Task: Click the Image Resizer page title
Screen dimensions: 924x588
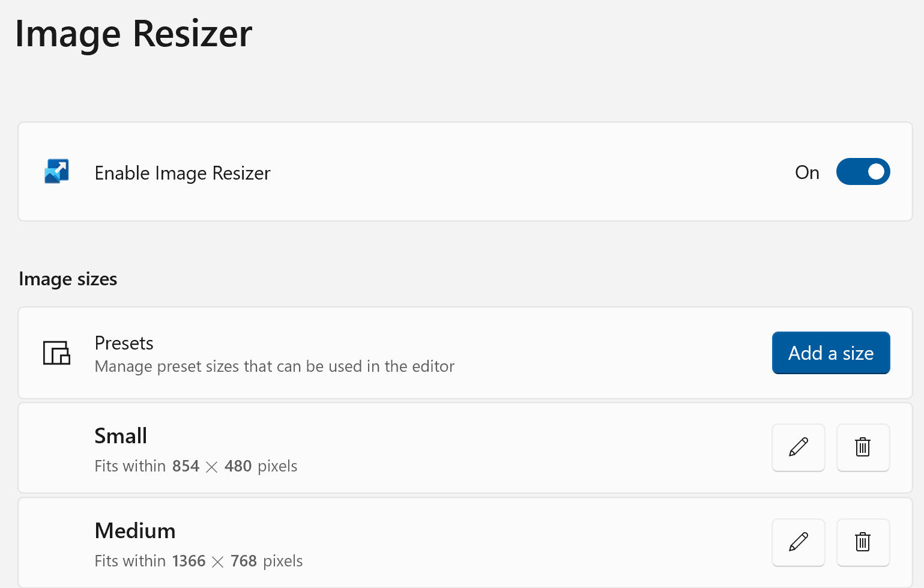Action: tap(133, 34)
